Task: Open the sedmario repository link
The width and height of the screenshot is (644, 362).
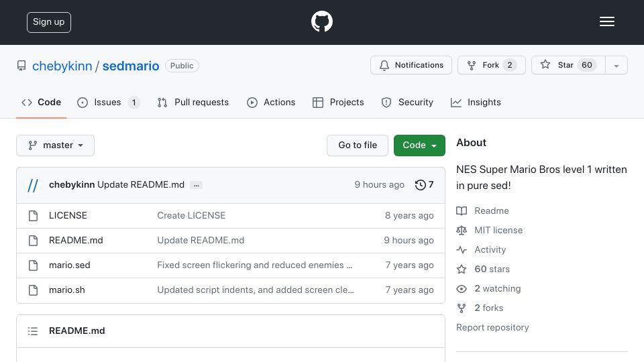Action: tap(131, 66)
